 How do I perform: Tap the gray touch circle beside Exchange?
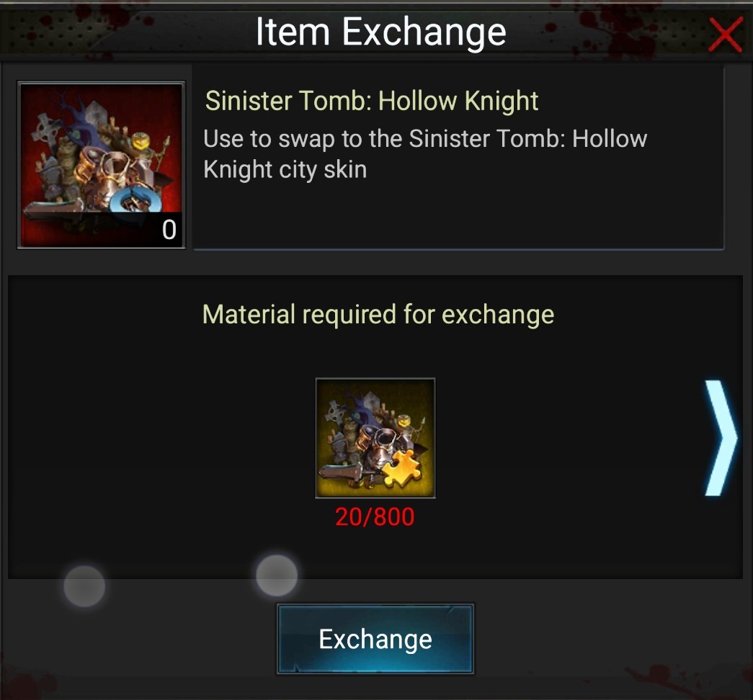tap(277, 575)
